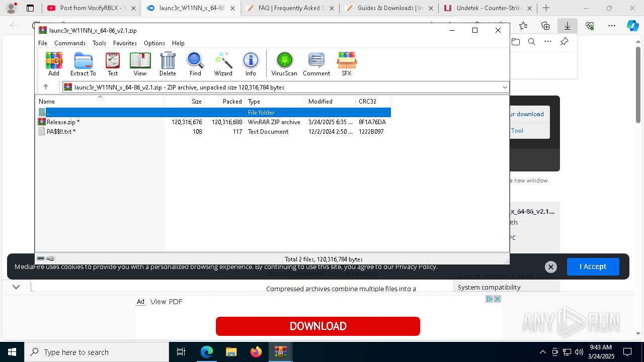Open the Help menu

pyautogui.click(x=178, y=43)
